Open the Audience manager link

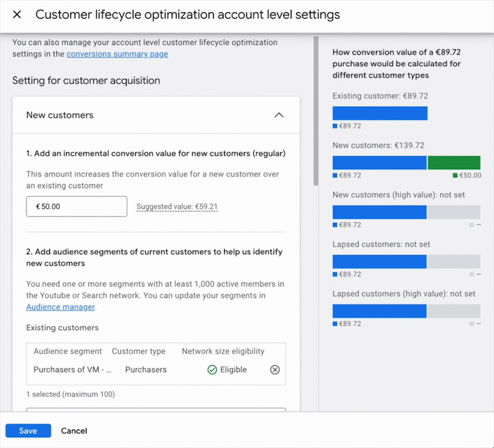coord(61,307)
